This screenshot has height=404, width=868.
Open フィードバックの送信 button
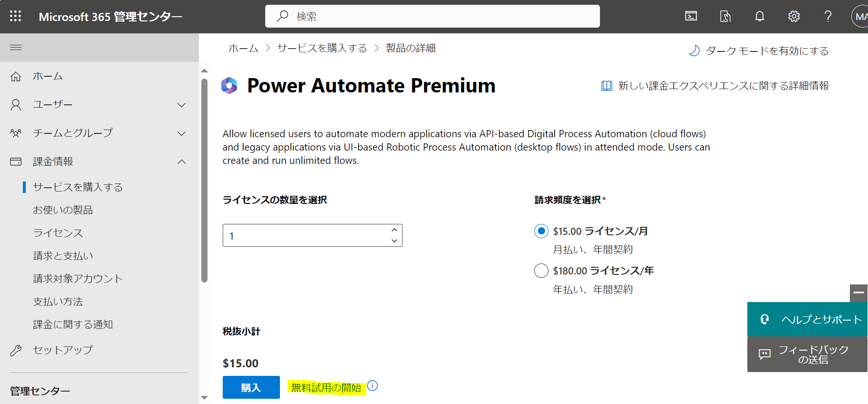[807, 354]
